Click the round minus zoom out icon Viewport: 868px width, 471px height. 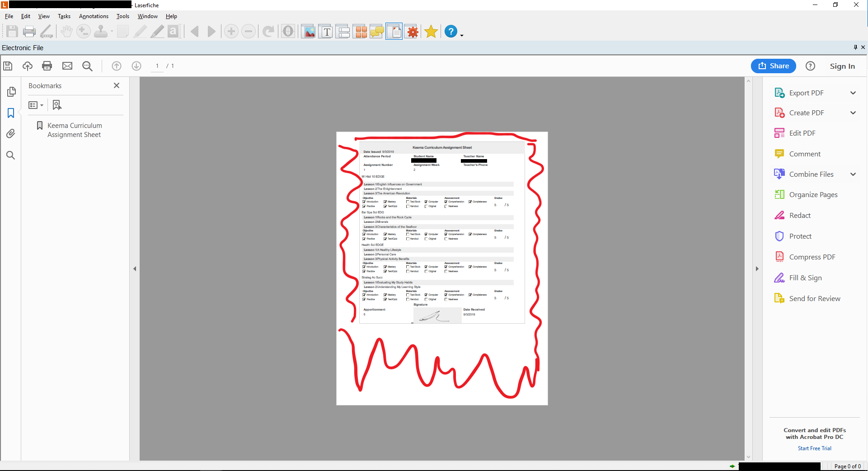click(249, 32)
